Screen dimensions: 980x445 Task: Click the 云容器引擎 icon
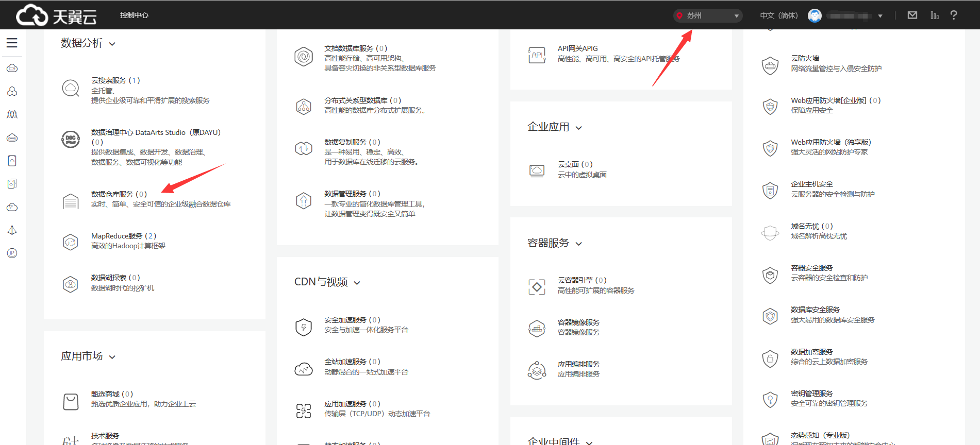point(537,286)
